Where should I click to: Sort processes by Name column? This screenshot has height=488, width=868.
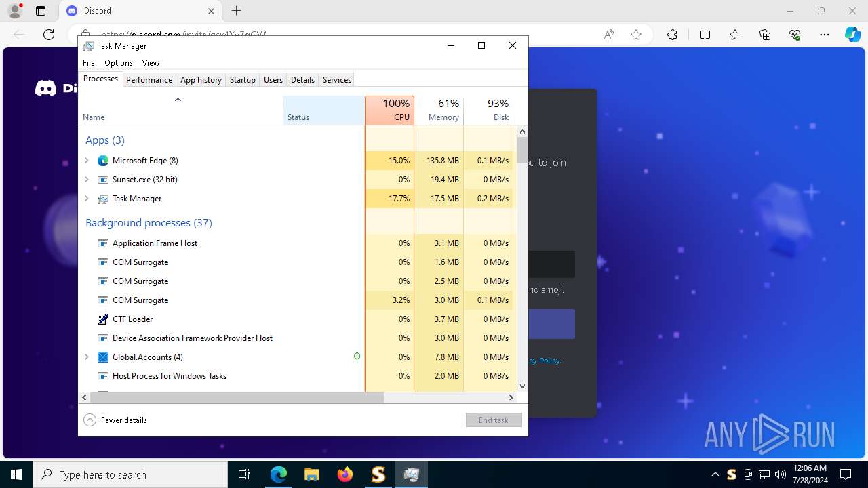click(180, 110)
